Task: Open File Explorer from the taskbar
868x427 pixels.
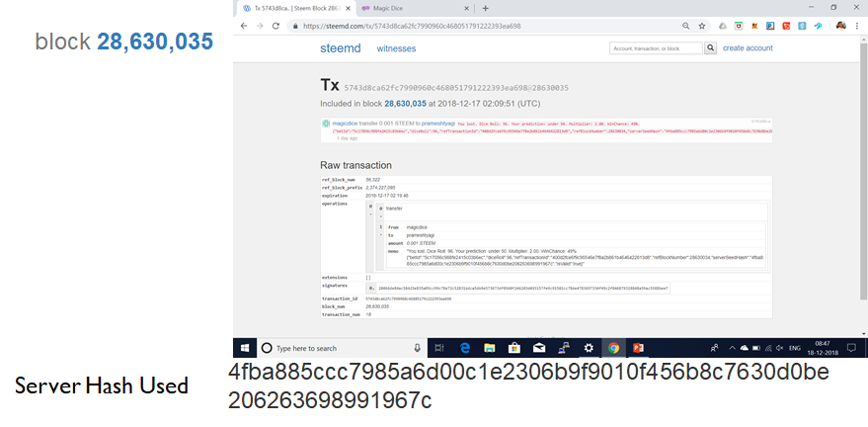Action: (490, 348)
